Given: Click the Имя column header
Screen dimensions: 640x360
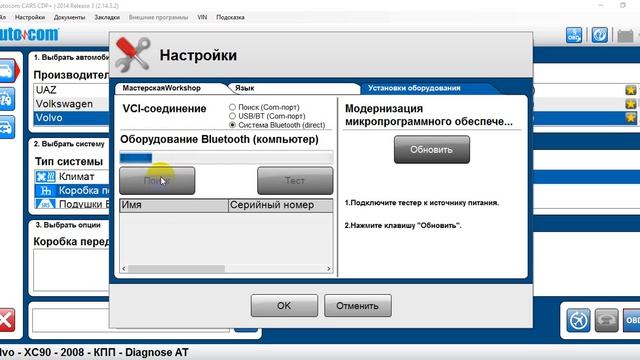Looking at the screenshot, I should tap(174, 205).
